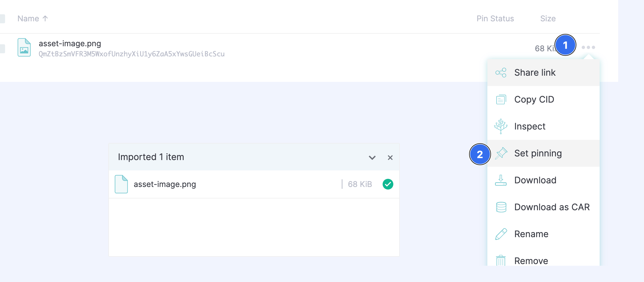Toggle sort order with the Name arrow

click(45, 19)
